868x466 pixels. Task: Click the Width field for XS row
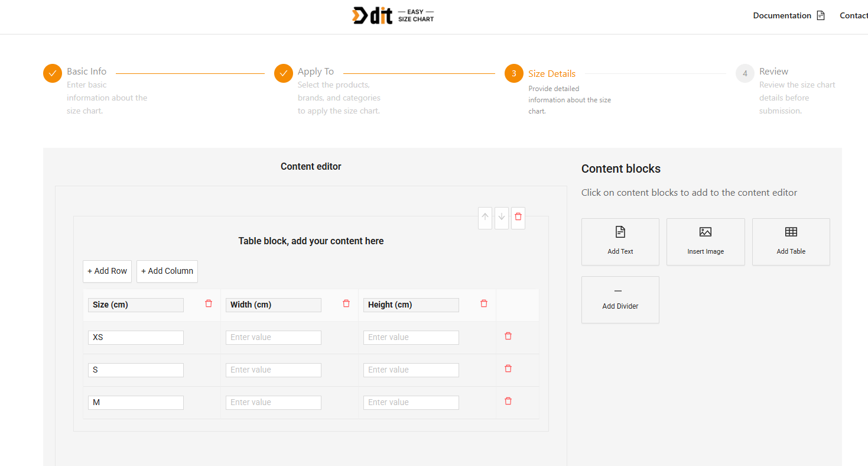(273, 338)
